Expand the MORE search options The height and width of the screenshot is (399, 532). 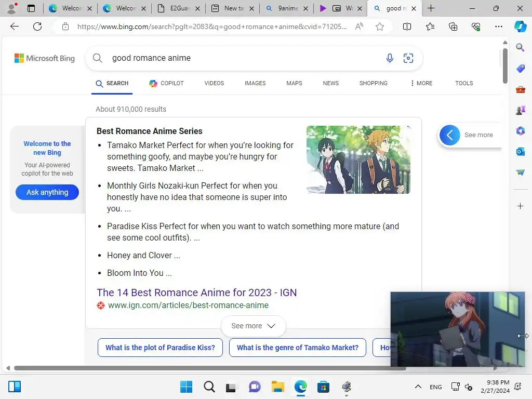(421, 83)
